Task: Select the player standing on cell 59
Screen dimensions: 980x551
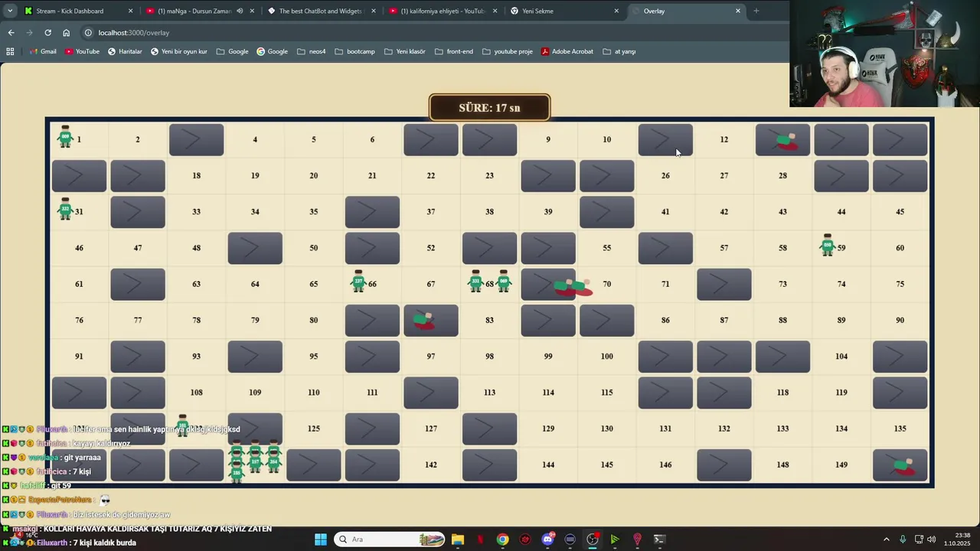Action: [827, 246]
